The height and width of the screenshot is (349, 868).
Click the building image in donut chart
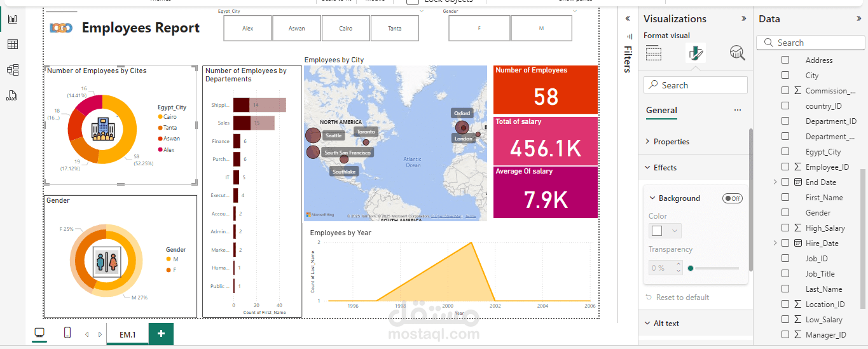pyautogui.click(x=102, y=128)
